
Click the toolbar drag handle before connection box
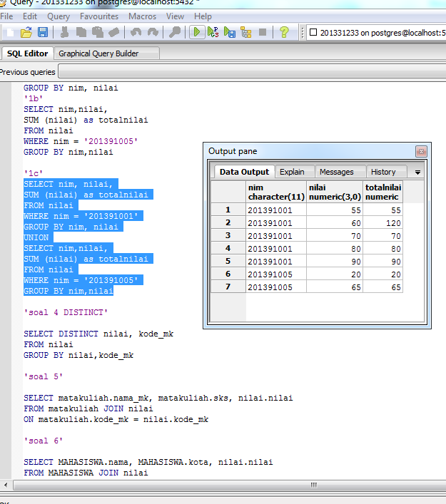(302, 33)
